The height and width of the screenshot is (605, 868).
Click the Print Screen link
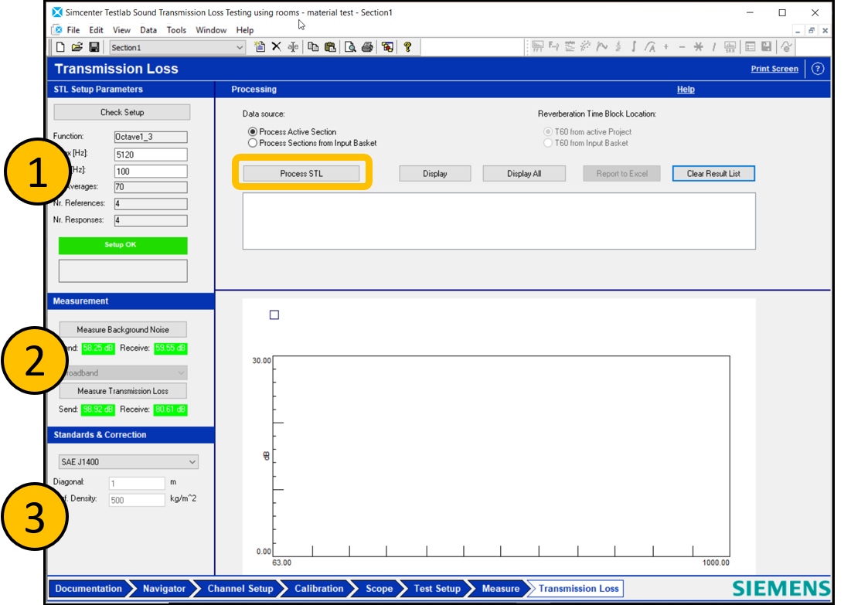pos(774,69)
